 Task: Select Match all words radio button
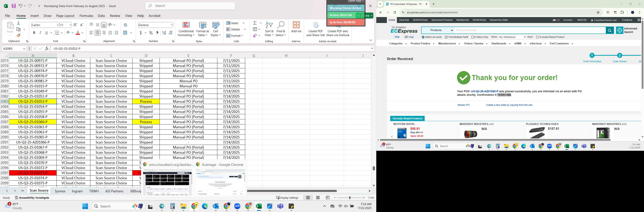pyautogui.click(x=423, y=37)
